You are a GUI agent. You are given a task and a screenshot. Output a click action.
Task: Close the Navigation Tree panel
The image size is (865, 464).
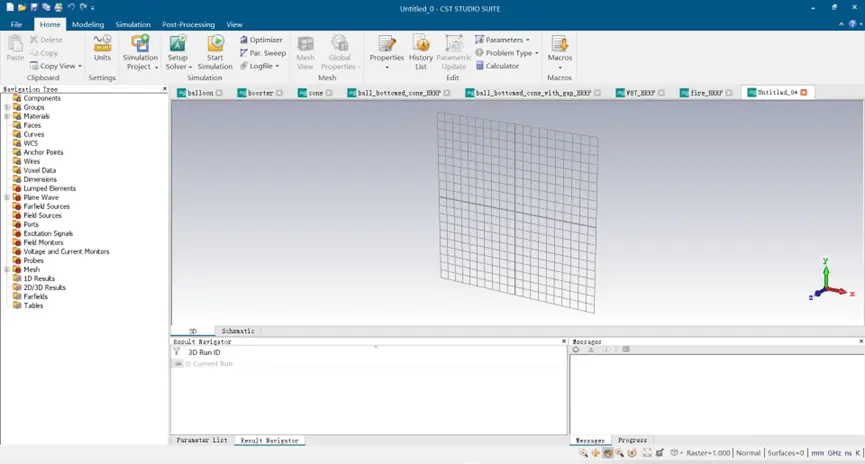click(164, 89)
